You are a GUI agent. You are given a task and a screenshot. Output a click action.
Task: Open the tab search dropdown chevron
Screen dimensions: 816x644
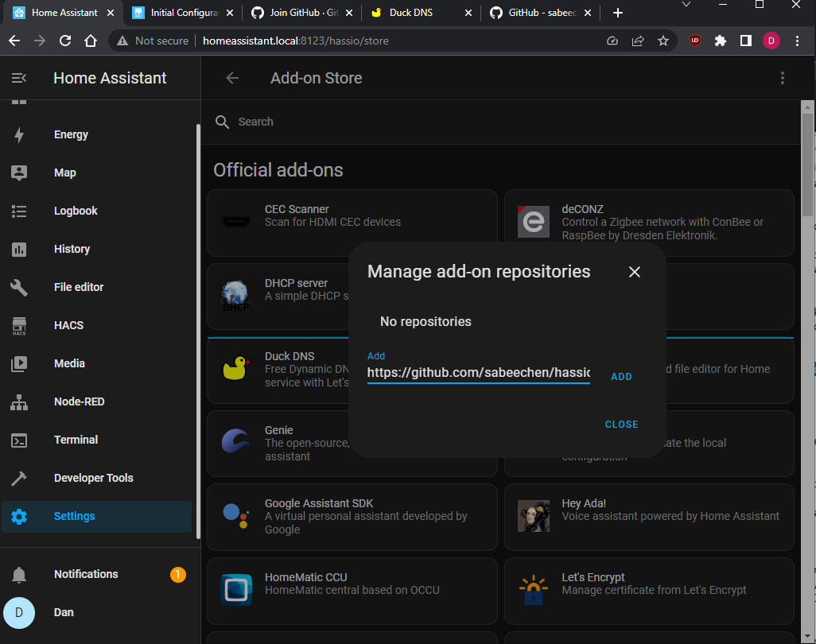pos(686,5)
